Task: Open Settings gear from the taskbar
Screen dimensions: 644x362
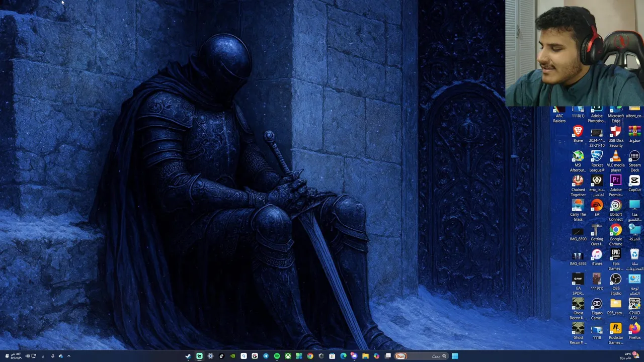Action: 210,356
